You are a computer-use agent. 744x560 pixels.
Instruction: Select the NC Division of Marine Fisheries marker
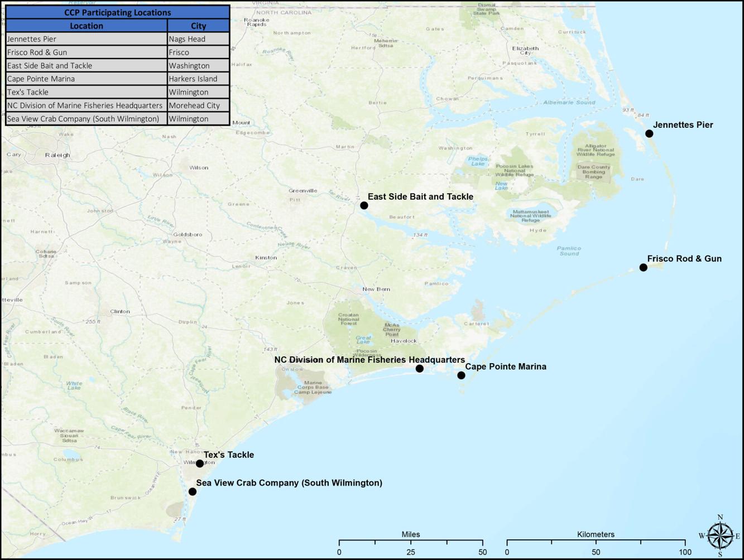point(420,368)
